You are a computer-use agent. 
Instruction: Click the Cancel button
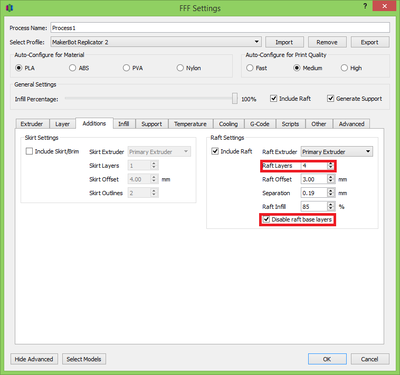tap(370, 359)
